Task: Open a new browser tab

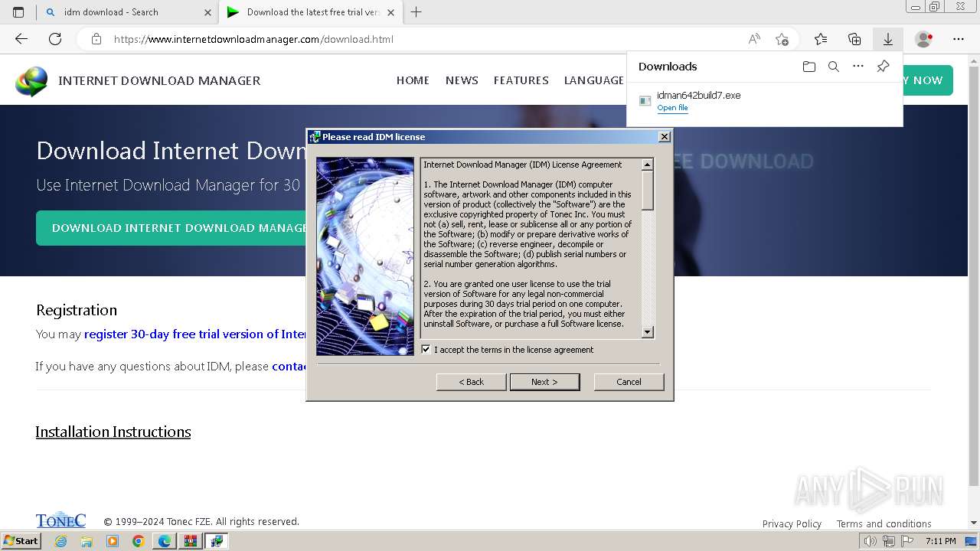Action: [x=416, y=12]
